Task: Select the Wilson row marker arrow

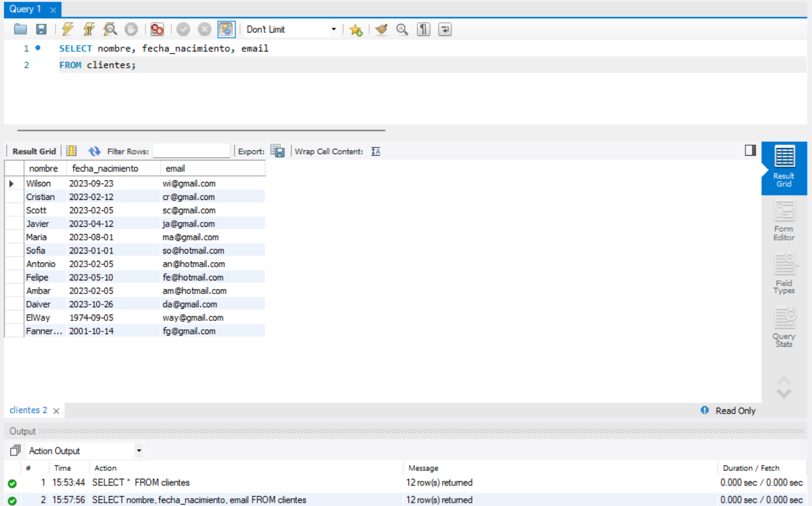Action: tap(12, 184)
